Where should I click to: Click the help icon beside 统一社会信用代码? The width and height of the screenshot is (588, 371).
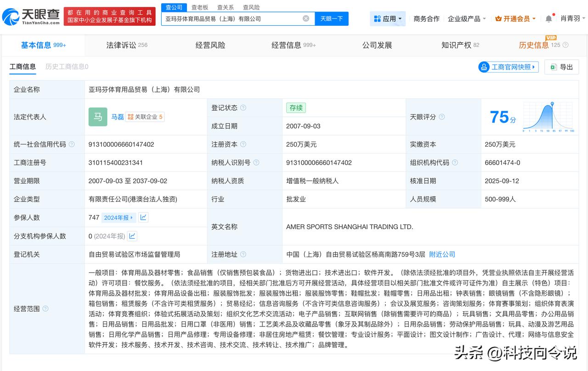pos(72,144)
